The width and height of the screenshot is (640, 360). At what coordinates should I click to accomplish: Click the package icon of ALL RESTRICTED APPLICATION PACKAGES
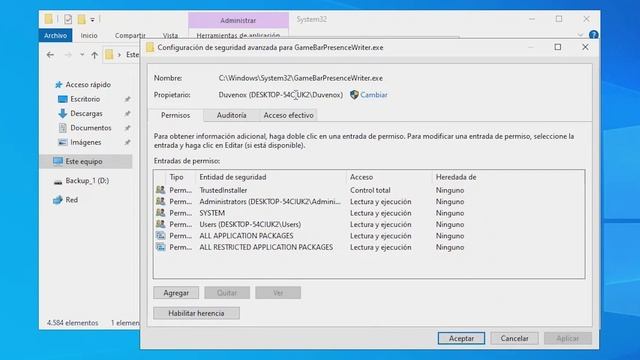point(160,247)
